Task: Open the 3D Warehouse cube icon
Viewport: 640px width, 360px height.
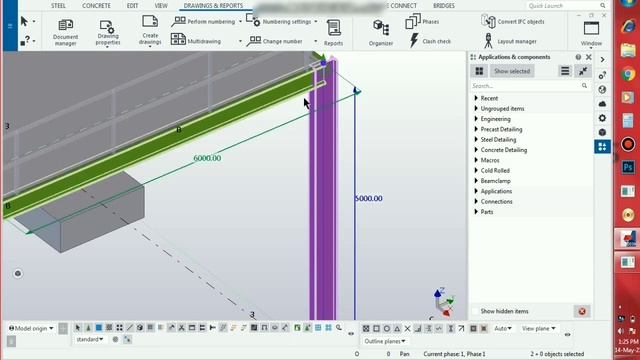Action: (602, 132)
